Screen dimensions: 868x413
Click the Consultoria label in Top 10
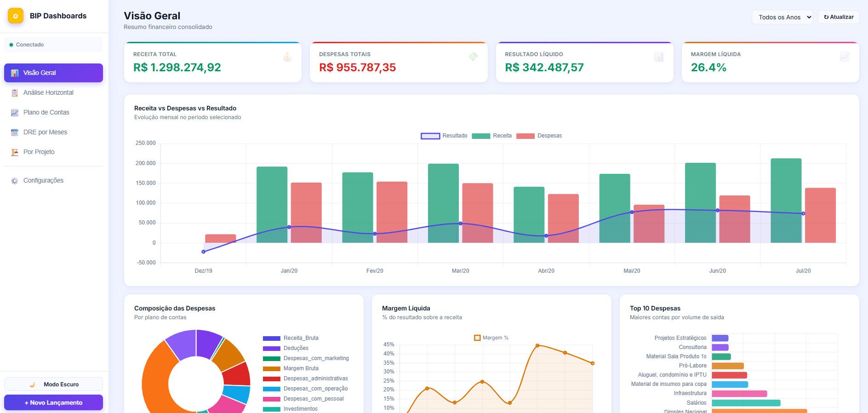click(x=693, y=347)
